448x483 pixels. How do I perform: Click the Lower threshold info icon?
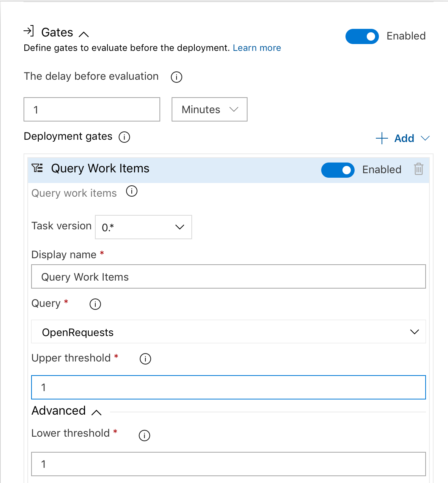(x=144, y=435)
